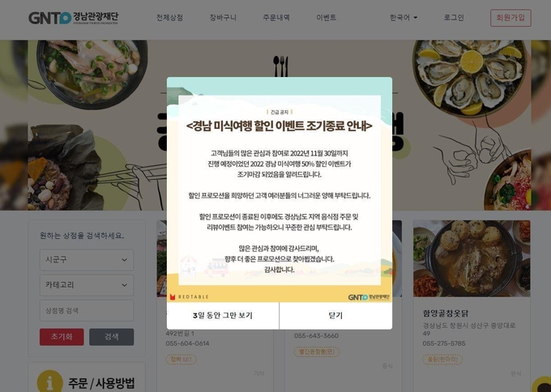This screenshot has height=392, width=551.
Task: Close the popup with 닫기
Action: click(x=335, y=315)
